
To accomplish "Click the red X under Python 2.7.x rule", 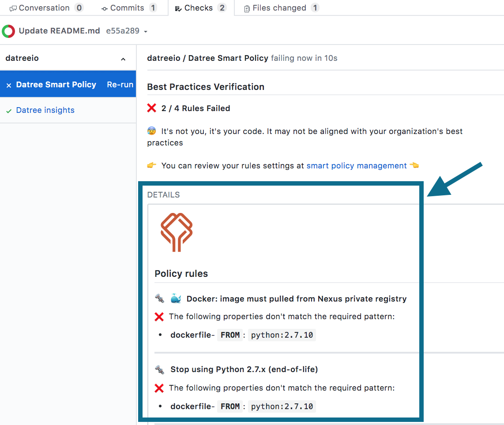I will tap(159, 388).
